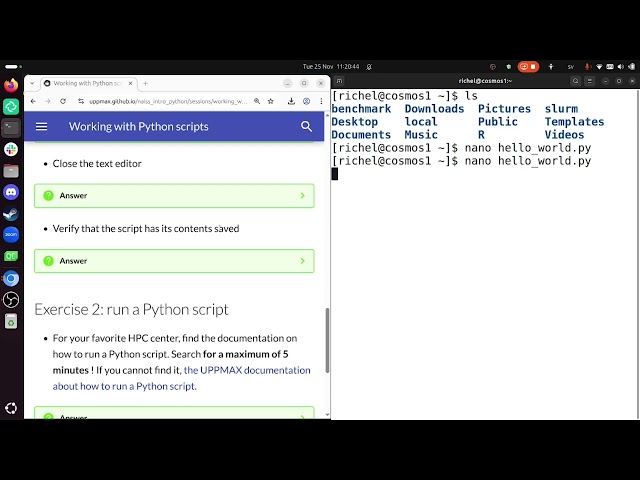
Task: Expand the partially visible Answer box under Exercise 2
Action: pos(174,413)
